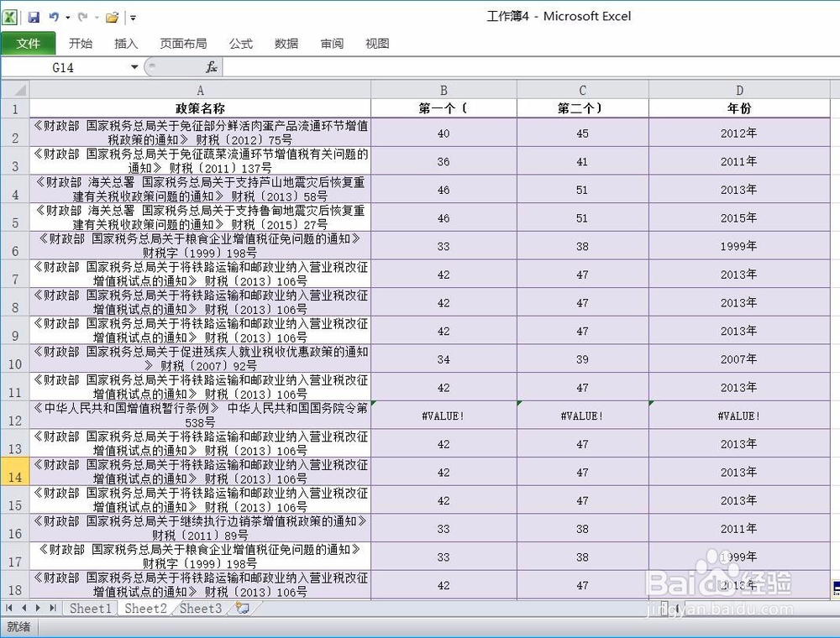Click the #VALUE! error in cell B12
The width and height of the screenshot is (840, 638).
444,416
